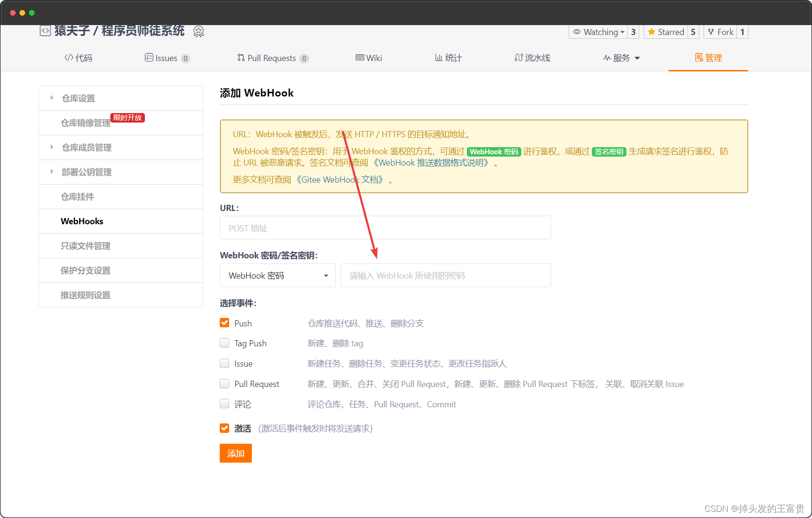
Task: Click the fork icon in the Fork button
Action: pyautogui.click(x=711, y=32)
